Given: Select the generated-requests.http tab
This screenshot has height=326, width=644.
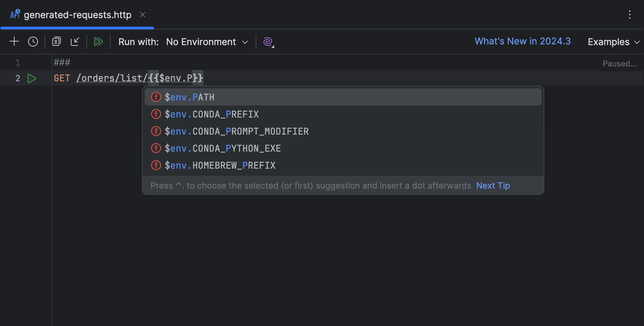Looking at the screenshot, I should (x=77, y=15).
